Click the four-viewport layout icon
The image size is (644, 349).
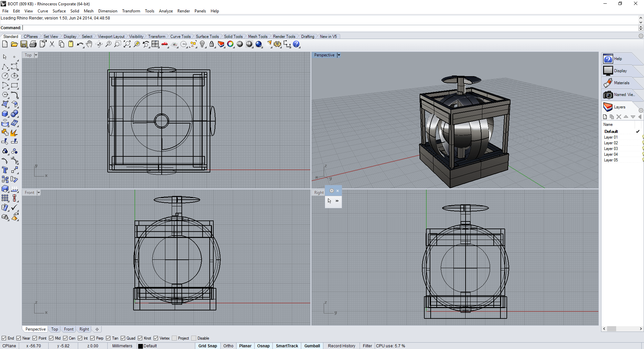coord(155,44)
